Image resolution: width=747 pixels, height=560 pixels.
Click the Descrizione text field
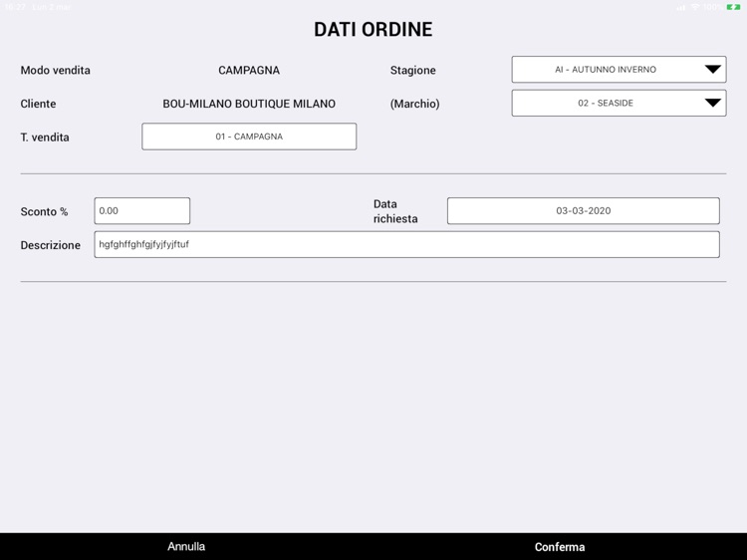click(x=406, y=244)
